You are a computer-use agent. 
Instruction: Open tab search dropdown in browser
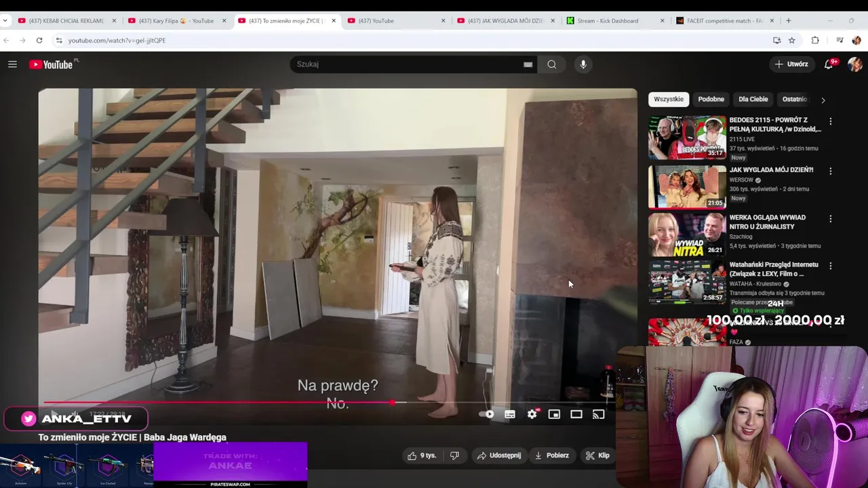click(x=5, y=21)
